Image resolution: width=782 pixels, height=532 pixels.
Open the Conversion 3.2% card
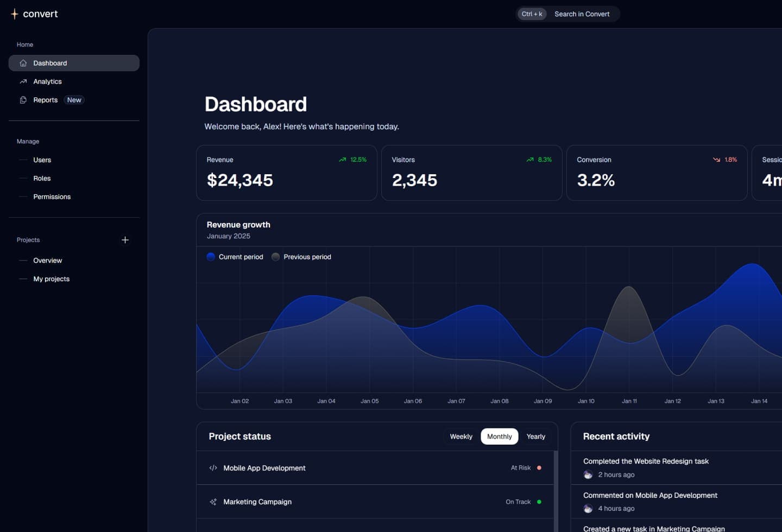point(657,173)
